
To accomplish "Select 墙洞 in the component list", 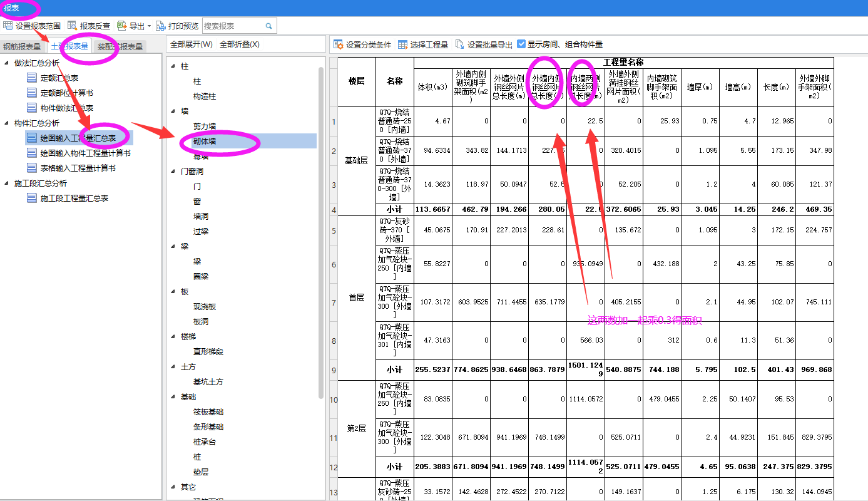I will pos(200,217).
